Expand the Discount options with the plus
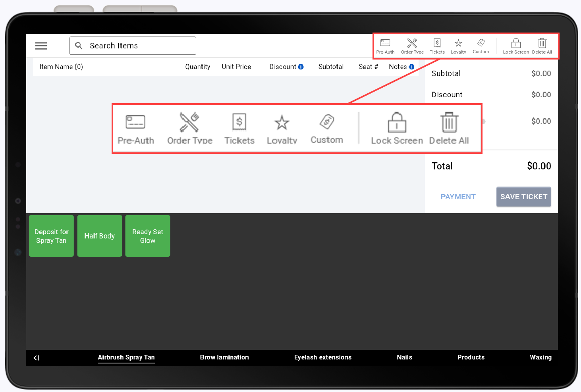581x392 pixels. click(301, 67)
